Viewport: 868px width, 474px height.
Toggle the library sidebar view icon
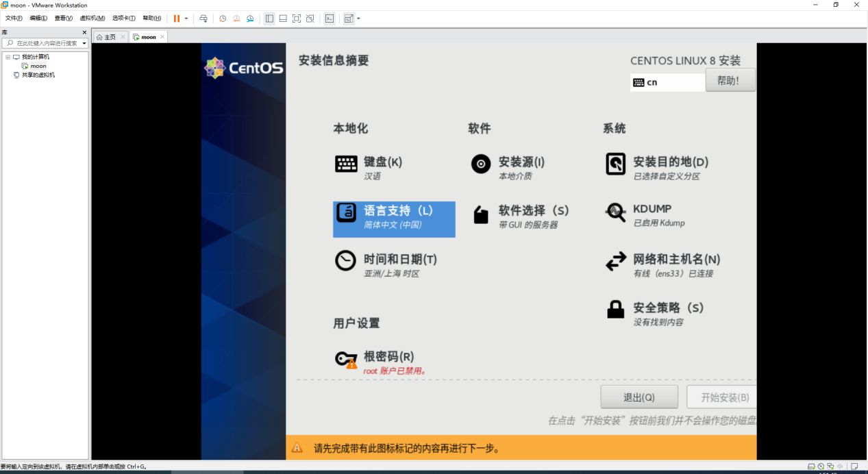coord(269,18)
